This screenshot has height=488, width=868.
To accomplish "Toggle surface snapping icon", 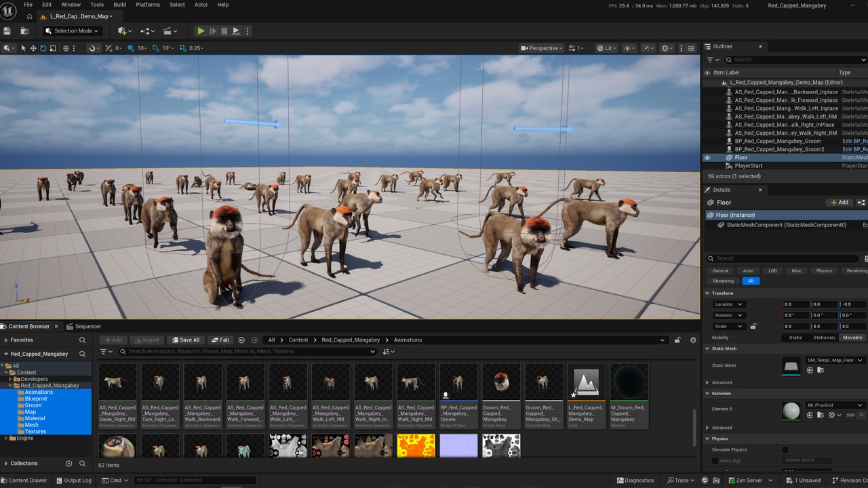I will [x=92, y=48].
